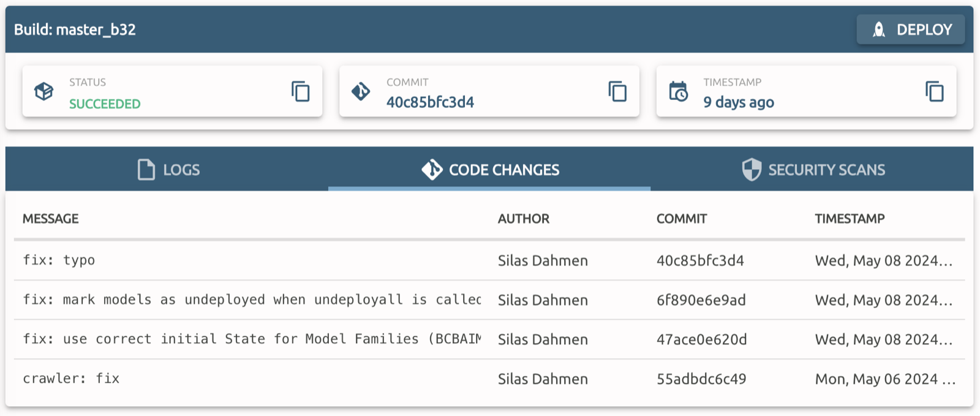Click the calendar clock timestamp icon
The image size is (980, 416).
[678, 91]
